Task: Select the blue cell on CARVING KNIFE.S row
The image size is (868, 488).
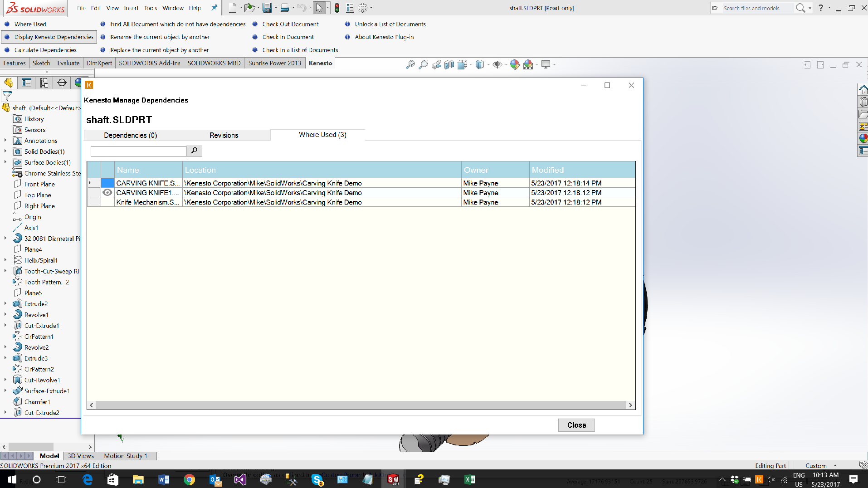Action: pyautogui.click(x=107, y=183)
